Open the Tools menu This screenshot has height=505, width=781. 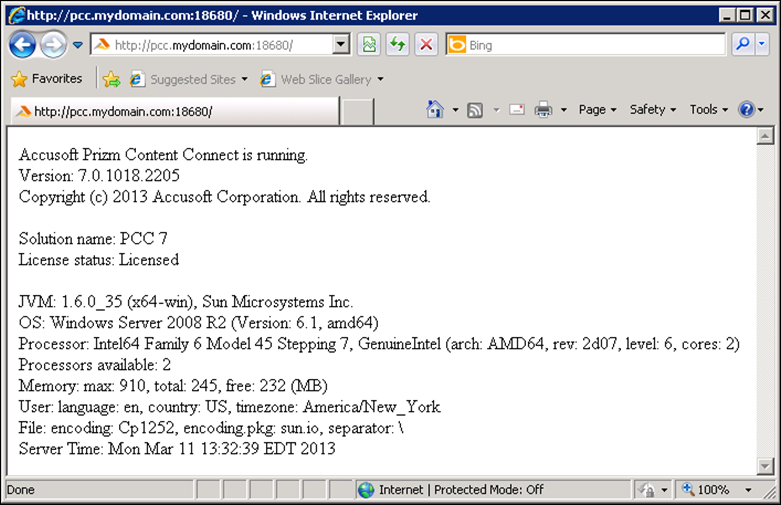(x=708, y=110)
